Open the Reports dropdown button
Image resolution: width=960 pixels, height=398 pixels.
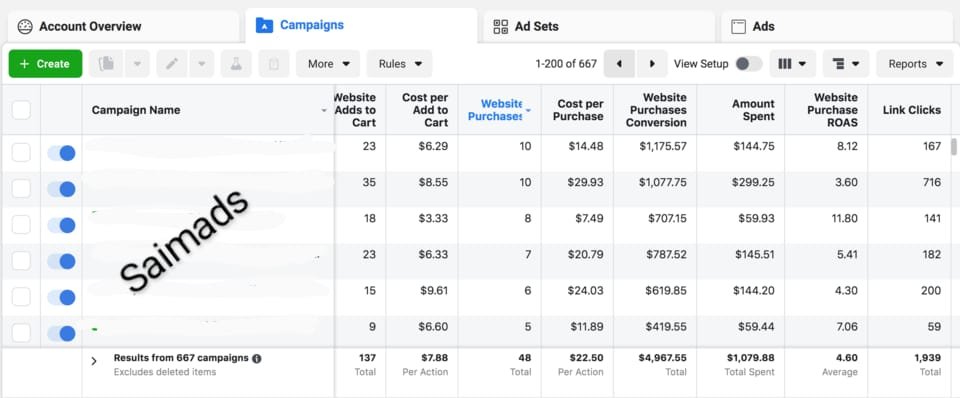915,64
